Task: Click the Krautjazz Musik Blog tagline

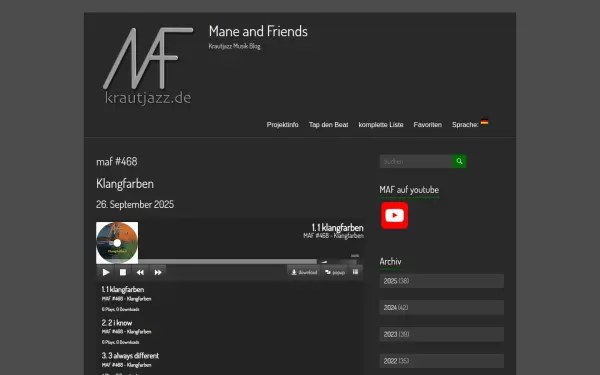Action: 234,46
